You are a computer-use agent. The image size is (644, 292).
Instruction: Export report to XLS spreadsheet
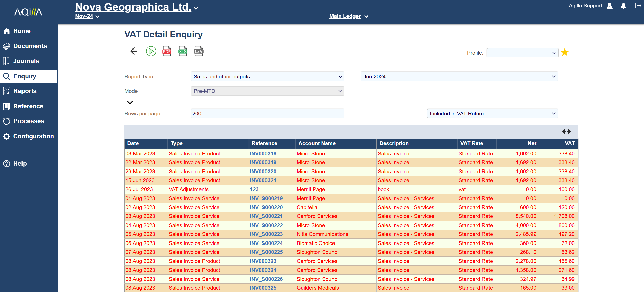click(x=183, y=51)
